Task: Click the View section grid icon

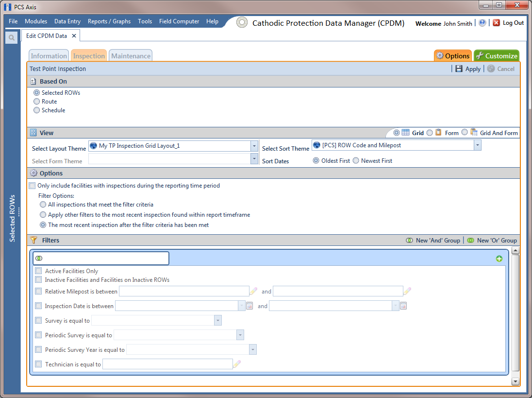Action: 33,133
